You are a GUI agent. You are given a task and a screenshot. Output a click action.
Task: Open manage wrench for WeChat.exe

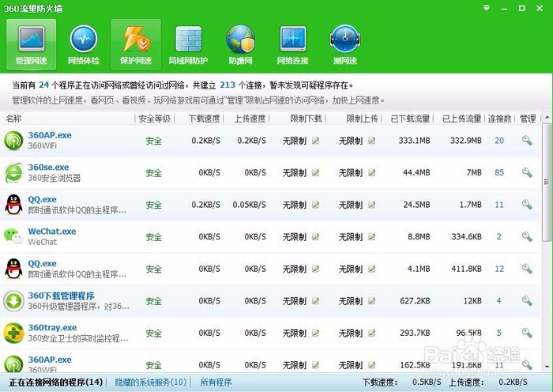pos(527,237)
